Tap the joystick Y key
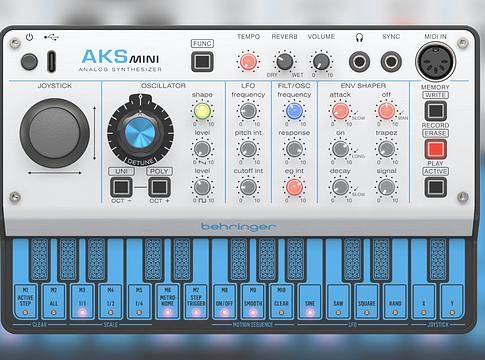 click(452, 301)
